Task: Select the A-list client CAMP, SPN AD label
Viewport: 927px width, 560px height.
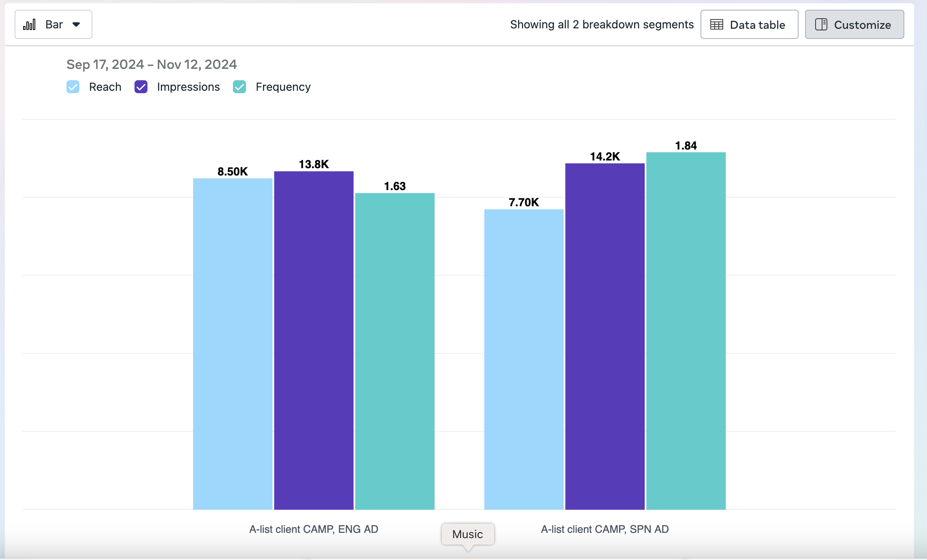Action: [604, 529]
